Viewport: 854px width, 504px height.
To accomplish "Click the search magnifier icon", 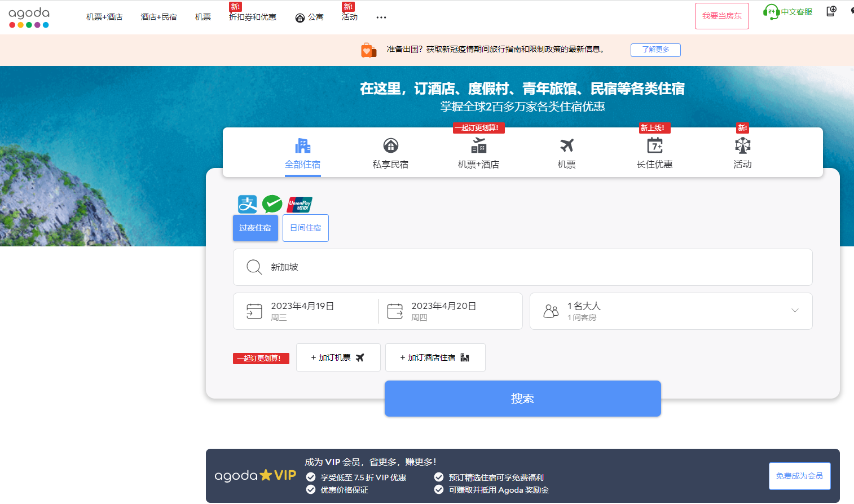I will tap(254, 267).
